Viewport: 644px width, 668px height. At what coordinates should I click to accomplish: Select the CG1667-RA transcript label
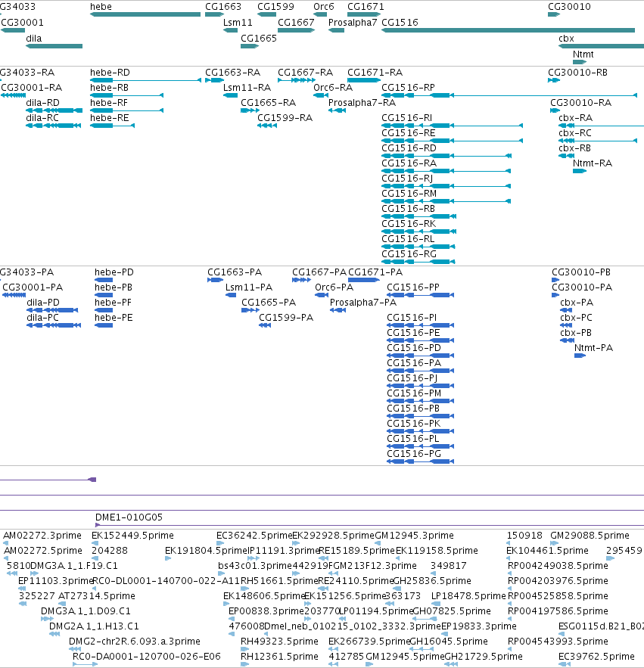point(306,73)
